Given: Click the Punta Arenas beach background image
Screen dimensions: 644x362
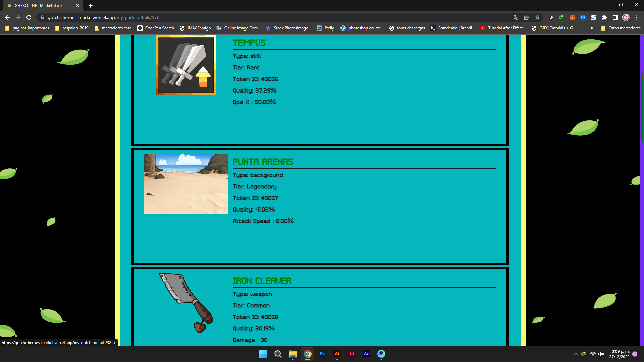Looking at the screenshot, I should point(186,184).
